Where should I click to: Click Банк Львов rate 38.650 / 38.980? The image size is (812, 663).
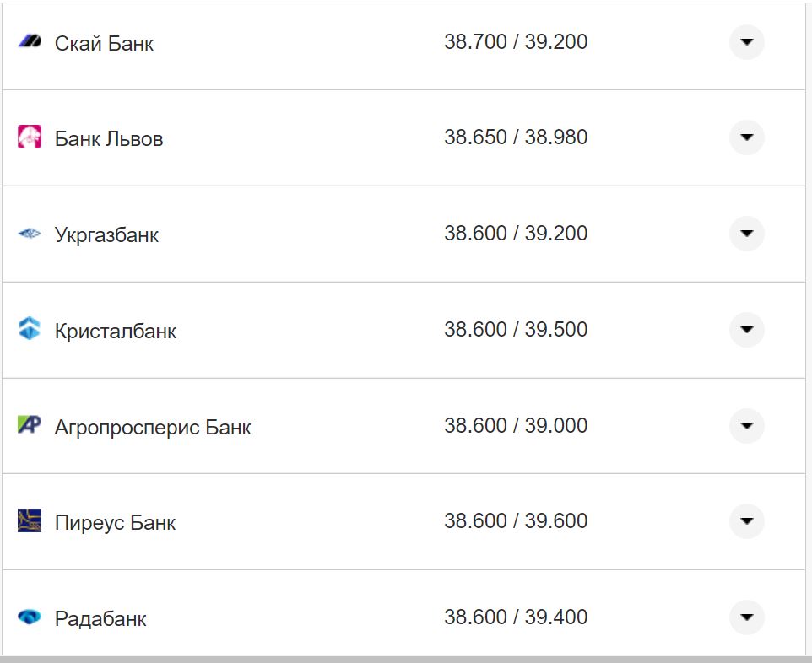click(516, 137)
